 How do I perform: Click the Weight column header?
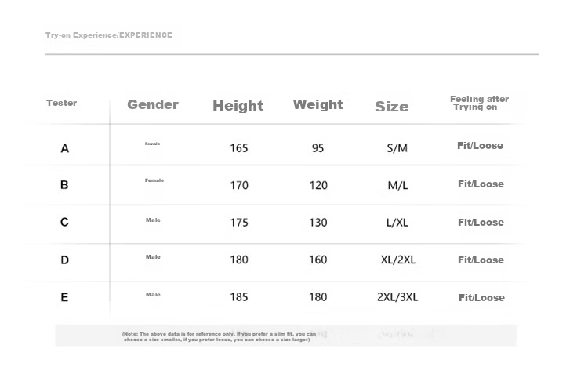pyautogui.click(x=318, y=104)
